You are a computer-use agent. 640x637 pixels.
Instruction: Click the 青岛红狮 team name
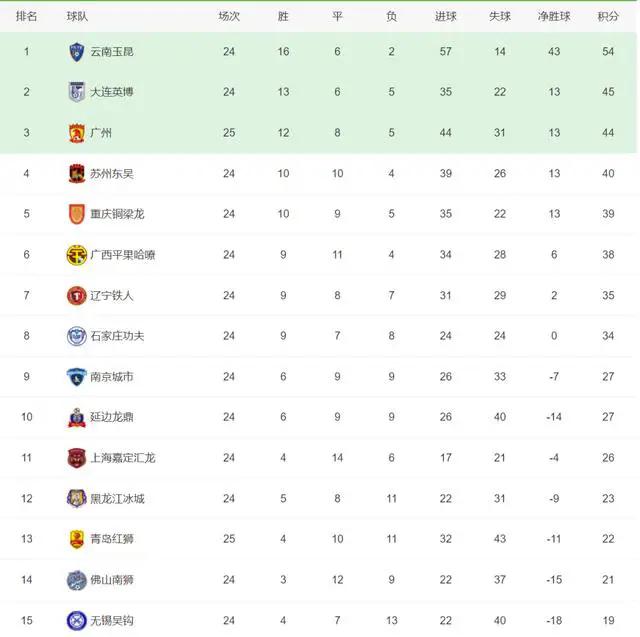112,539
